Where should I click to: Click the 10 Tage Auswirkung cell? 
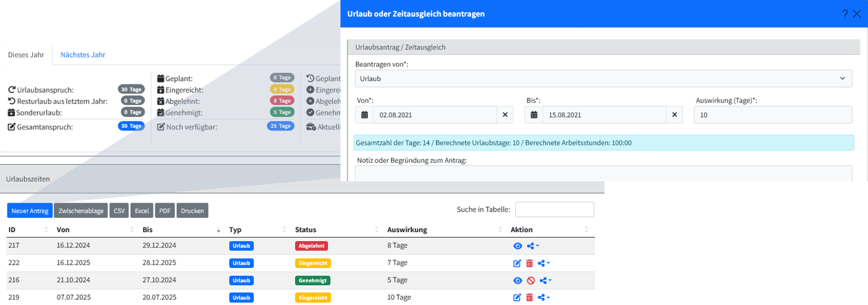(x=399, y=297)
